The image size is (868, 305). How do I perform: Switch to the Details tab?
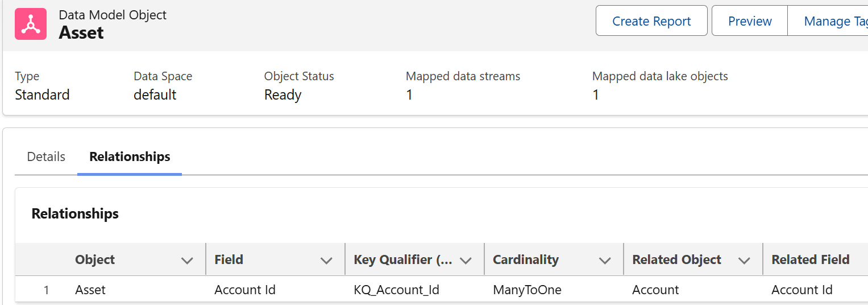tap(46, 156)
